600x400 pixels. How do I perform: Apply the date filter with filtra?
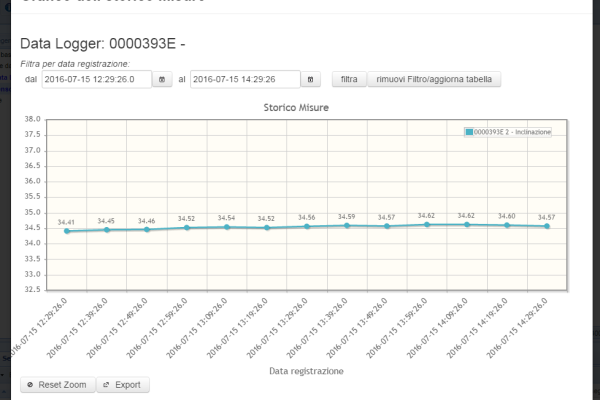pyautogui.click(x=348, y=79)
